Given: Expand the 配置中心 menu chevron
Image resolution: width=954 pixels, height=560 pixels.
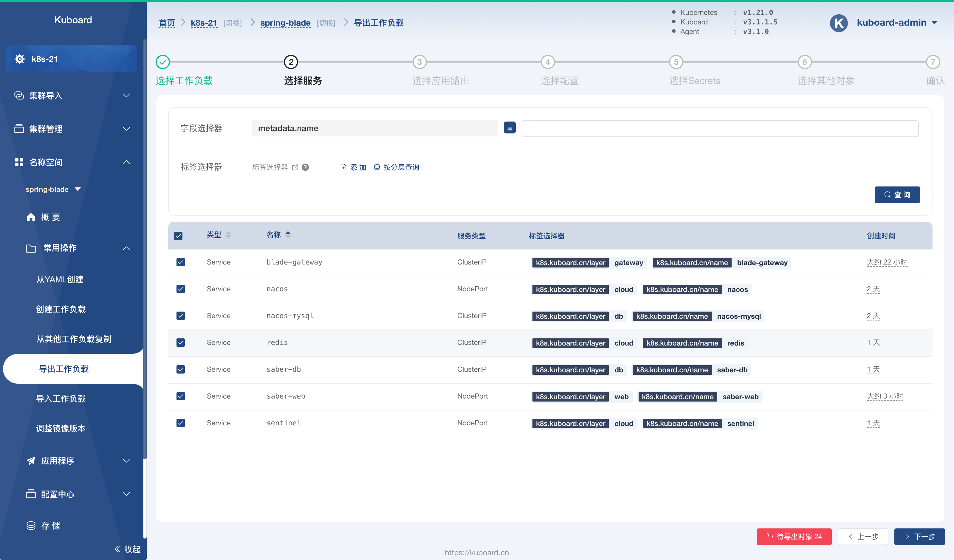Looking at the screenshot, I should click(x=126, y=494).
